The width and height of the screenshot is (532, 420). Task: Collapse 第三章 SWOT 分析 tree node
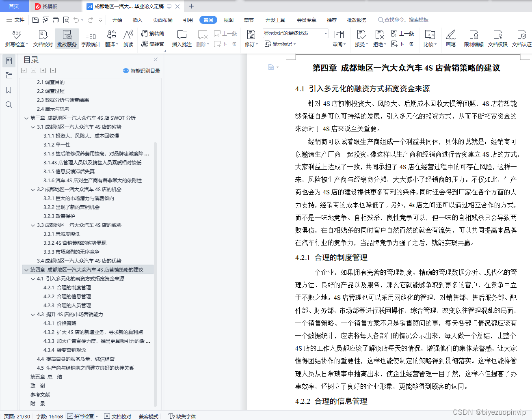coord(26,118)
